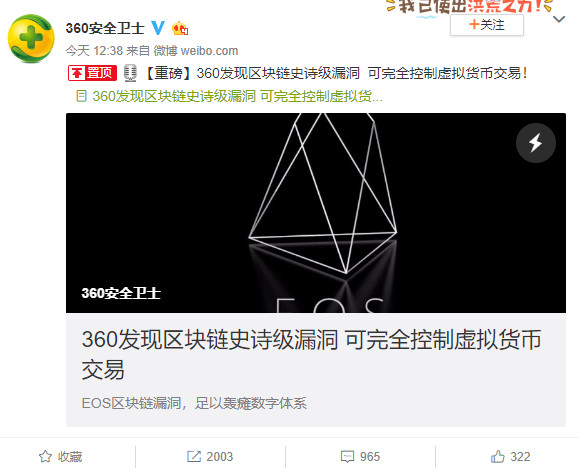Toggle 收藏 favorite star
The image size is (579, 470).
point(61,457)
